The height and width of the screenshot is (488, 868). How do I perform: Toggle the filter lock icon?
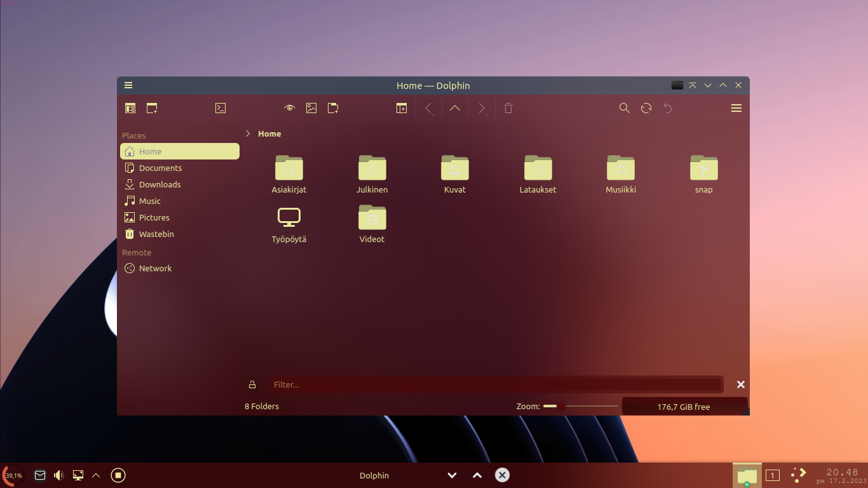tap(252, 384)
